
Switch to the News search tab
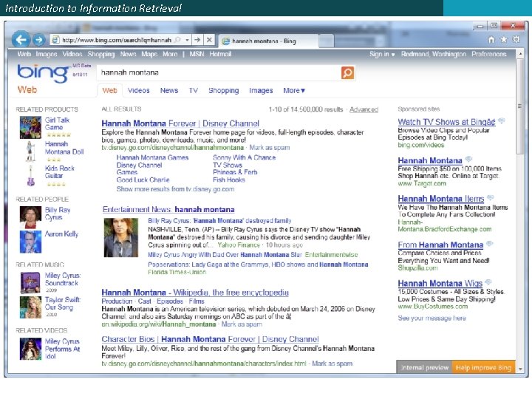click(x=169, y=91)
